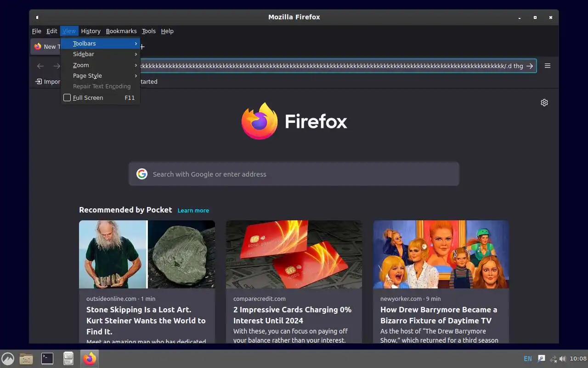The image size is (588, 368).
Task: Expand the Toolbars submenu
Action: pos(100,43)
